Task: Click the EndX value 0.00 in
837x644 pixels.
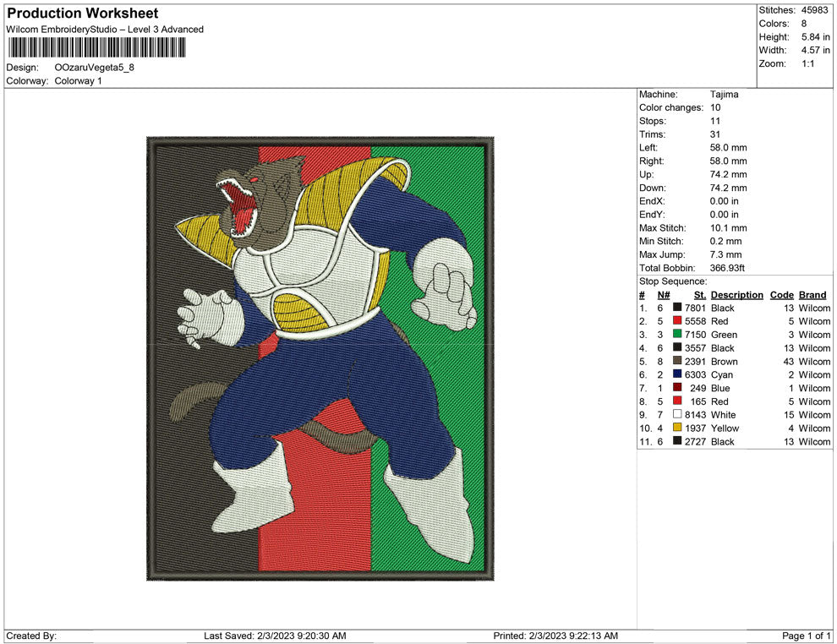Action: coord(724,201)
